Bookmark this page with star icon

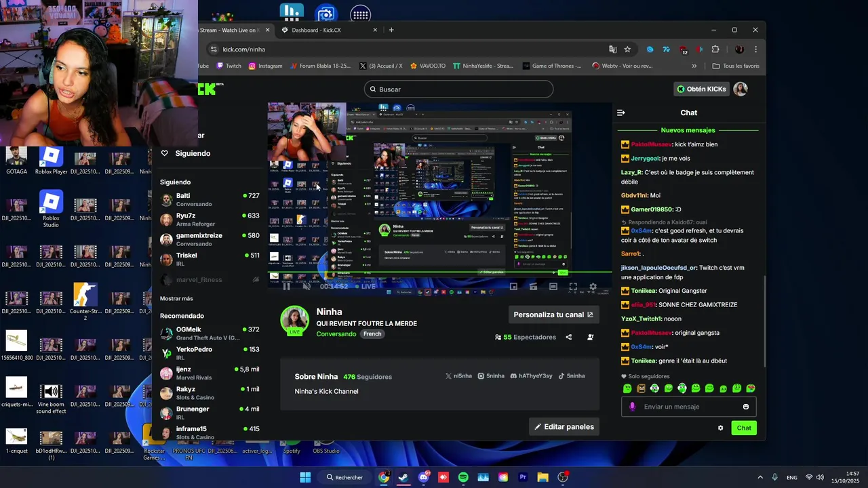627,49
